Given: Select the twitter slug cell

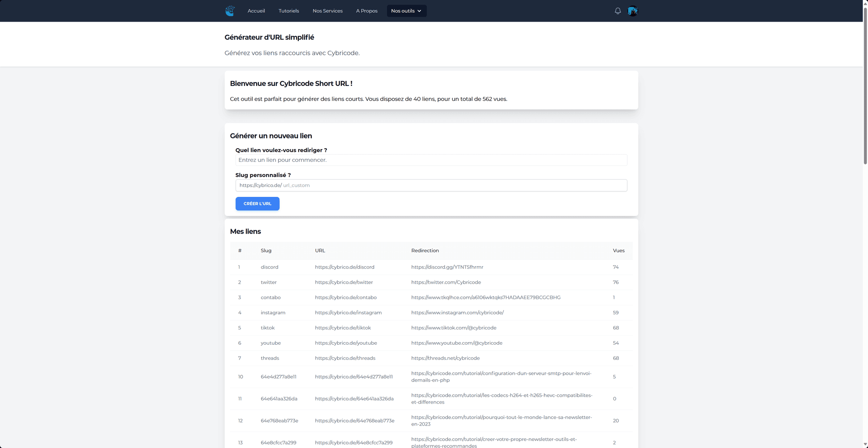Looking at the screenshot, I should [x=269, y=282].
